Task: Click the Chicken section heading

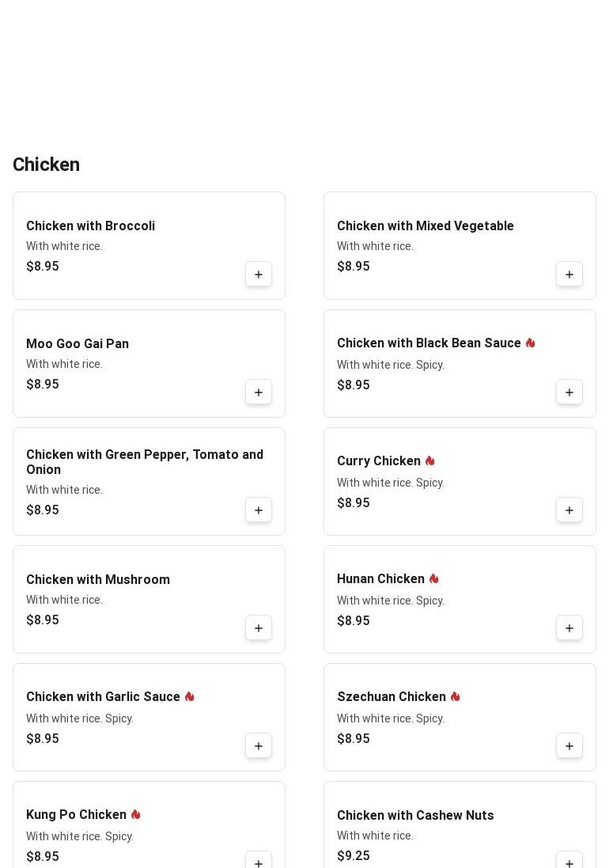Action: click(x=46, y=165)
